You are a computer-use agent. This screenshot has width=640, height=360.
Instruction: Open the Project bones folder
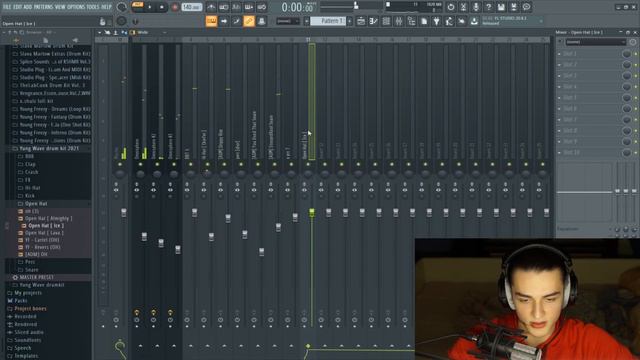[30, 309]
